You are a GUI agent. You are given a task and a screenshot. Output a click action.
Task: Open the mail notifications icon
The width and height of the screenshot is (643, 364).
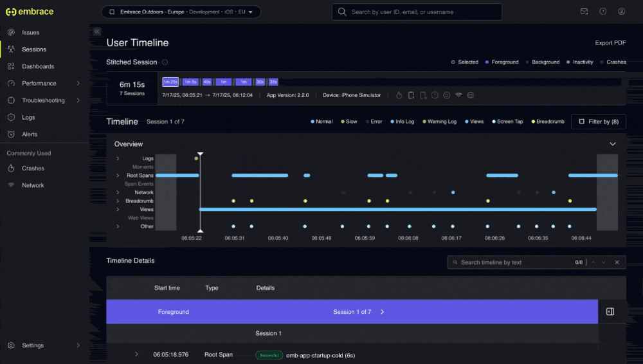584,12
